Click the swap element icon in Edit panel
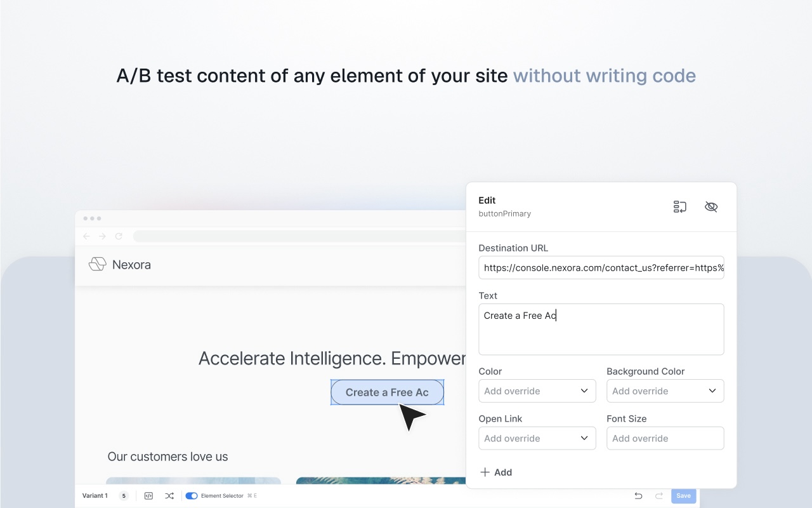812x508 pixels. point(680,207)
